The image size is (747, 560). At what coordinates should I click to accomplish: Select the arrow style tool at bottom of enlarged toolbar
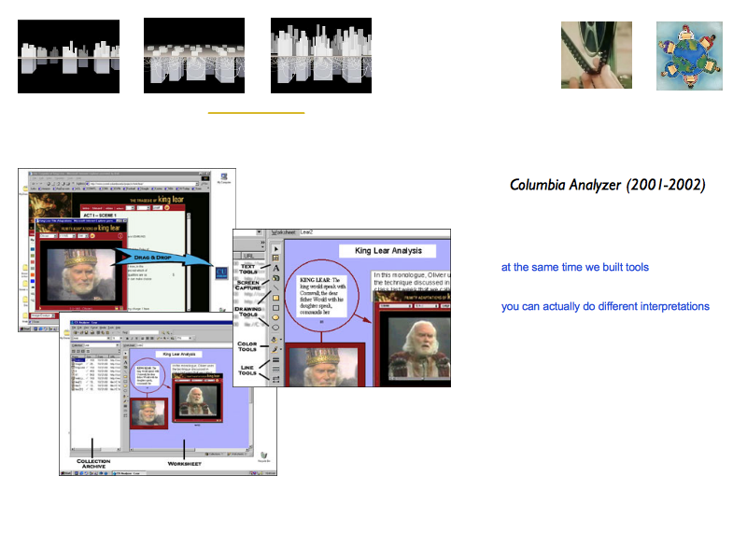coord(275,379)
